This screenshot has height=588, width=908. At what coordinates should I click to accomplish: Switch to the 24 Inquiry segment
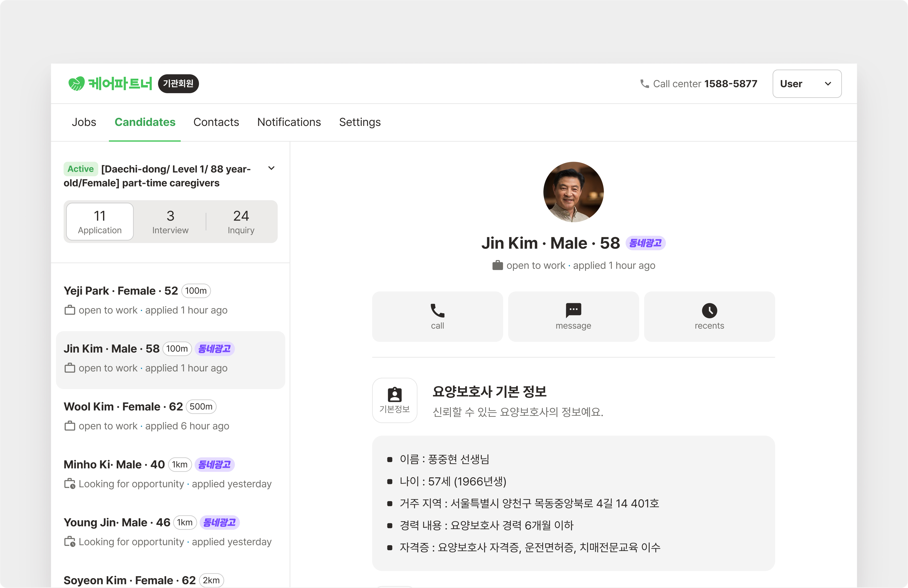pyautogui.click(x=241, y=222)
